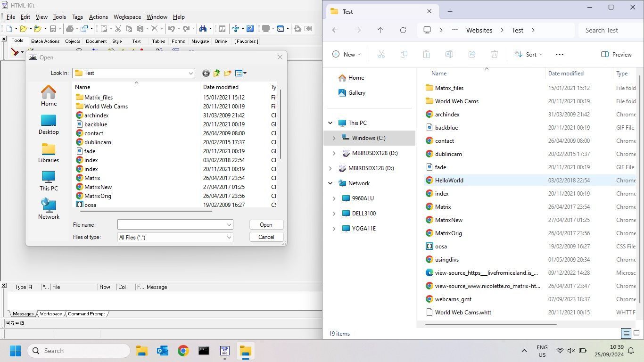Select the Save icon on HTML-Kit toolbar

pos(53,28)
